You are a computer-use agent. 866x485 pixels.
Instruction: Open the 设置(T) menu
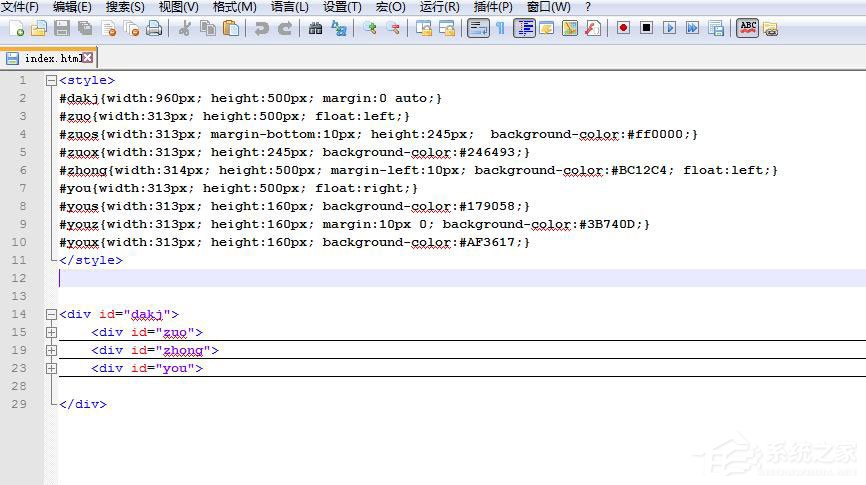[x=342, y=7]
